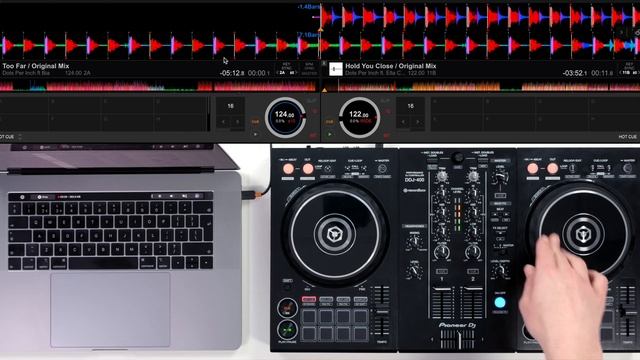Select the left deck SAMPLER pad mode
The height and width of the screenshot is (360, 640).
360,300
